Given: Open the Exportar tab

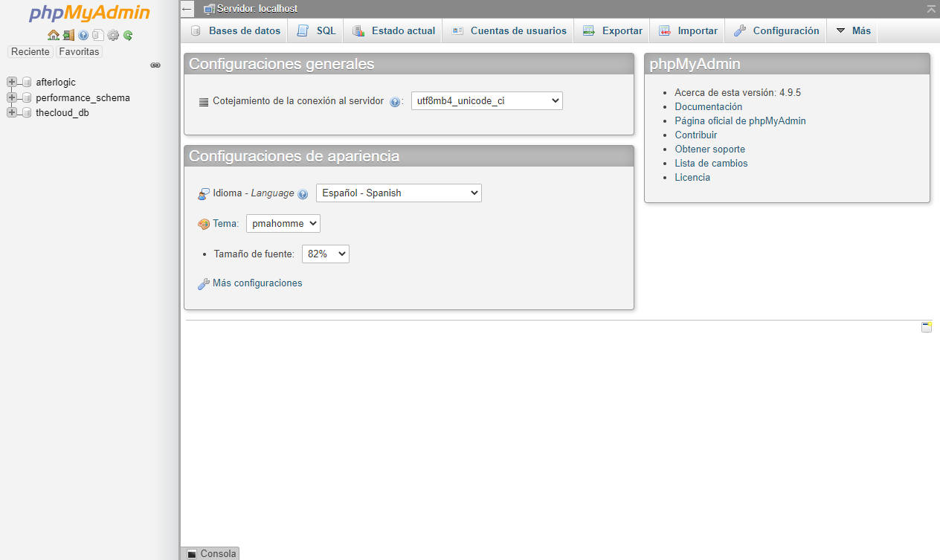Looking at the screenshot, I should pos(611,30).
